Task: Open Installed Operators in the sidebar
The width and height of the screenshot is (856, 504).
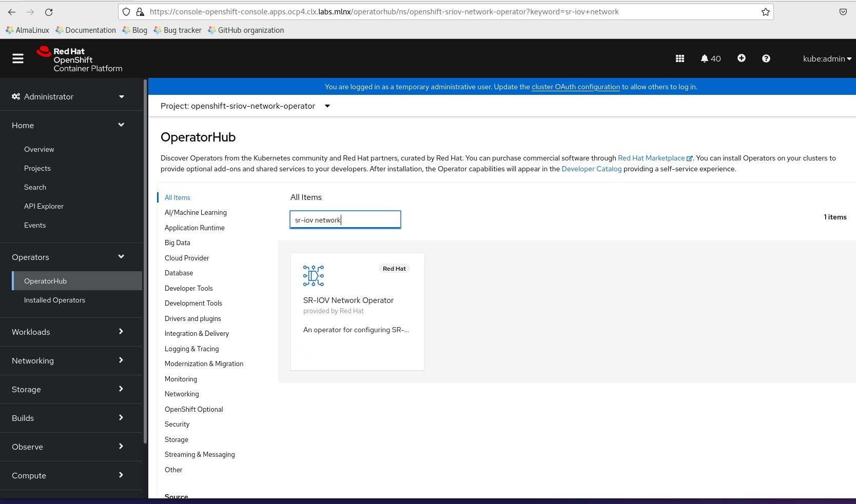Action: [54, 300]
